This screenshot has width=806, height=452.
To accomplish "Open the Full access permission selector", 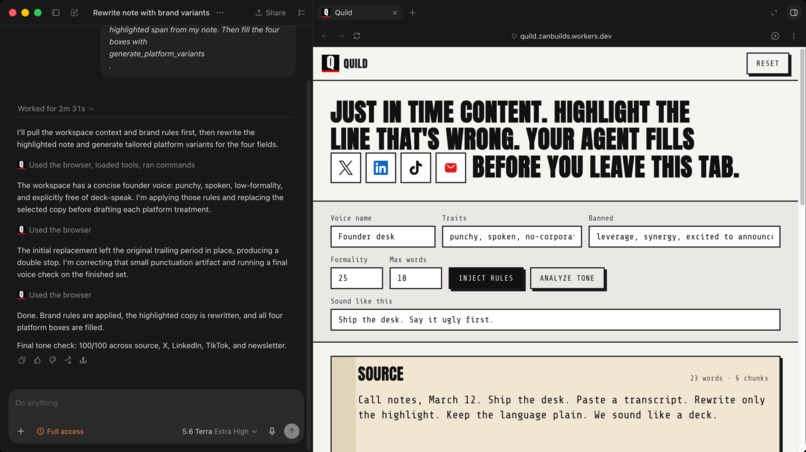I will (x=60, y=431).
